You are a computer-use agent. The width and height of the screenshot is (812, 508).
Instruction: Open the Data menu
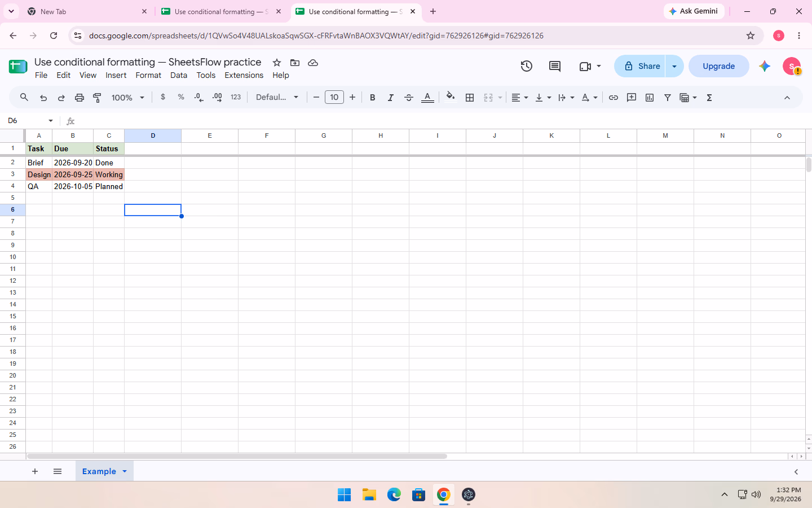(x=179, y=75)
